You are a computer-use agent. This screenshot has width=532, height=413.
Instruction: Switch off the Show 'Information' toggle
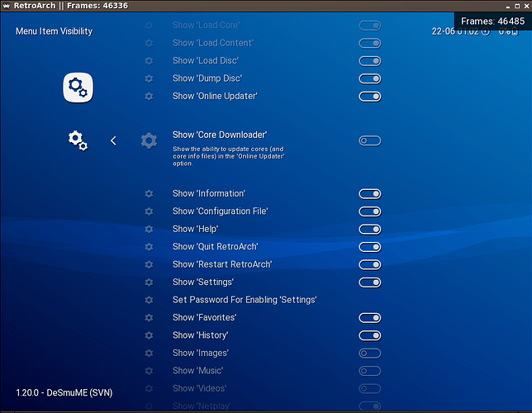[370, 194]
